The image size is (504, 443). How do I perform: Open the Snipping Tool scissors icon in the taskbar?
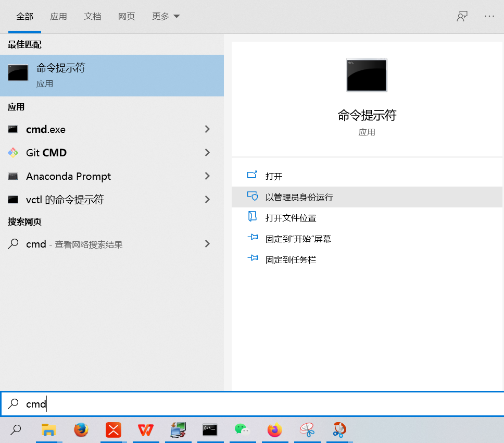[307, 430]
